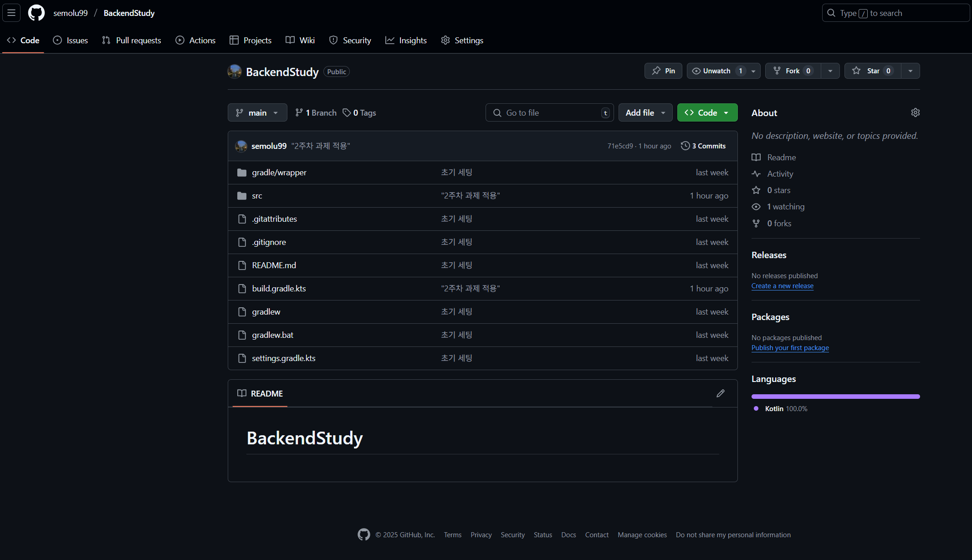Open commit hash 71e5cd9
The width and height of the screenshot is (972, 560).
pos(620,146)
